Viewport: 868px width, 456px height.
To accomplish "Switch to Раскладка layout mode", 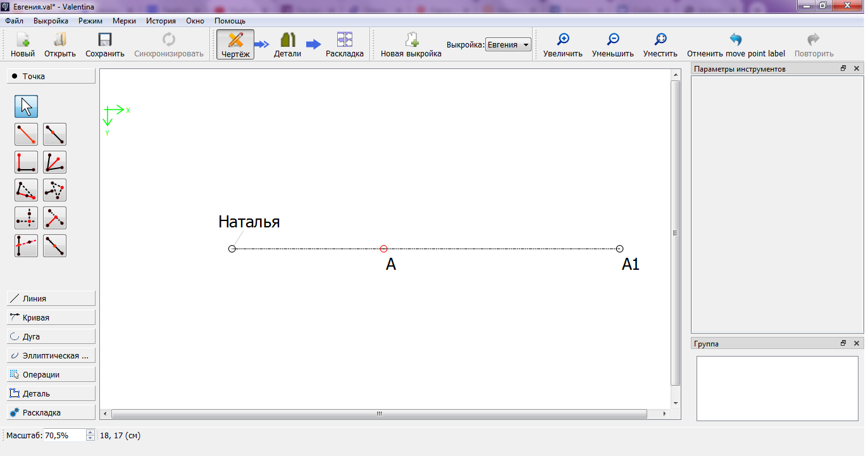I will point(344,45).
